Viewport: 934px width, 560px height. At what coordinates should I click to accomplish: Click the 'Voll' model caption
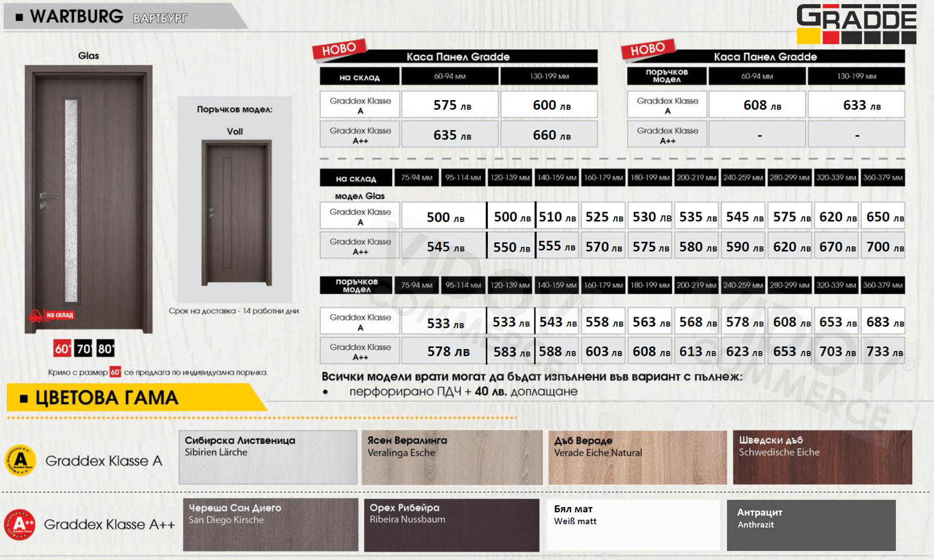(x=235, y=131)
